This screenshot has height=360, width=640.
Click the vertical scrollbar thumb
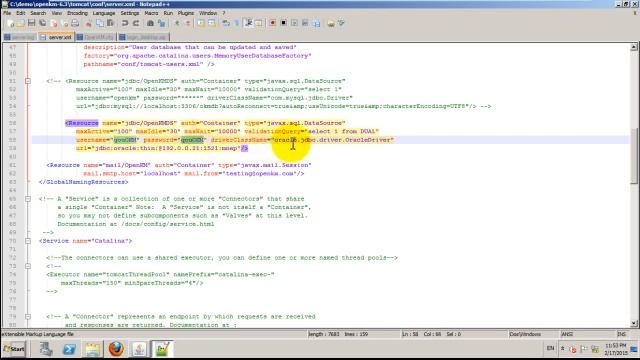tap(633, 156)
